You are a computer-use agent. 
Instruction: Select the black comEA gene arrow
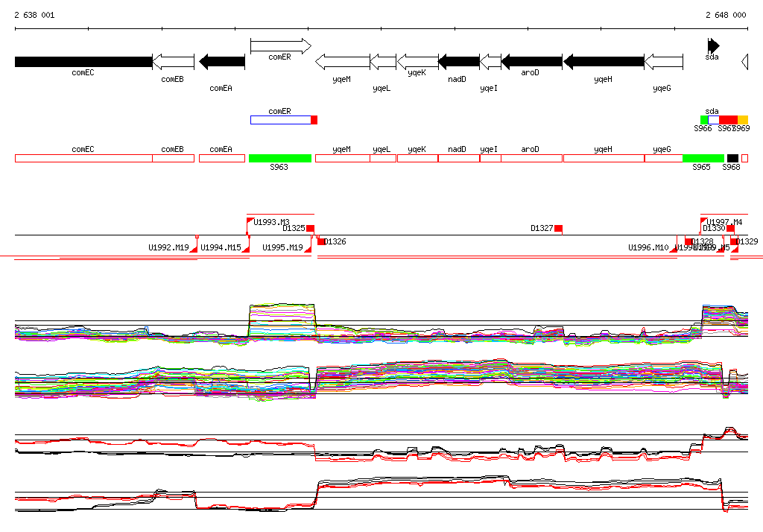(x=222, y=62)
